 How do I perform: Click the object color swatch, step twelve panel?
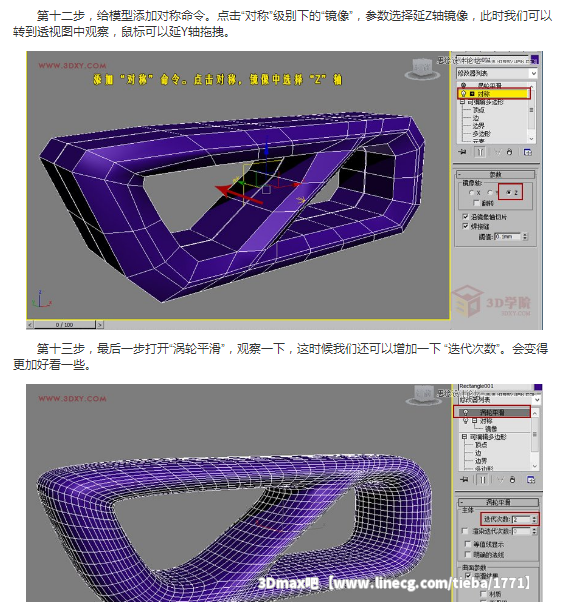(535, 59)
